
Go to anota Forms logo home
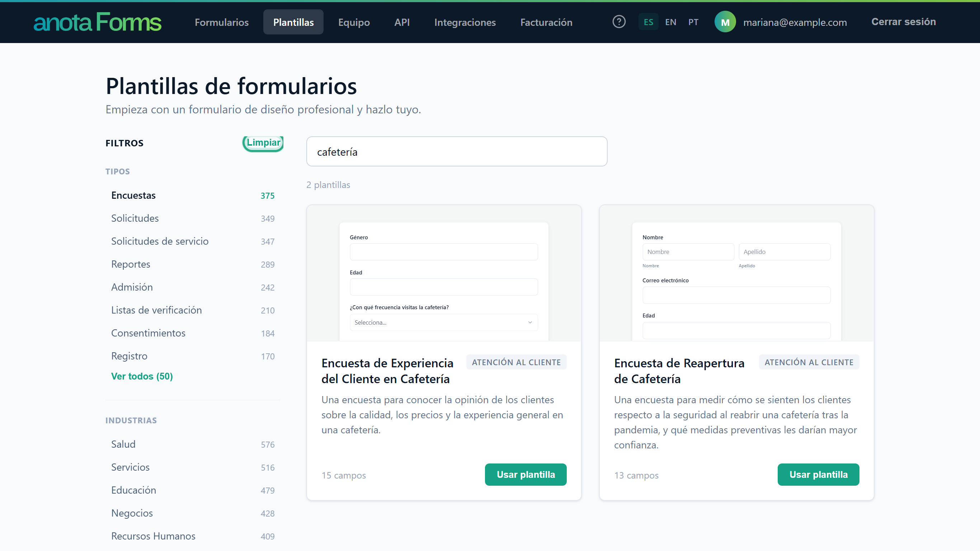98,22
